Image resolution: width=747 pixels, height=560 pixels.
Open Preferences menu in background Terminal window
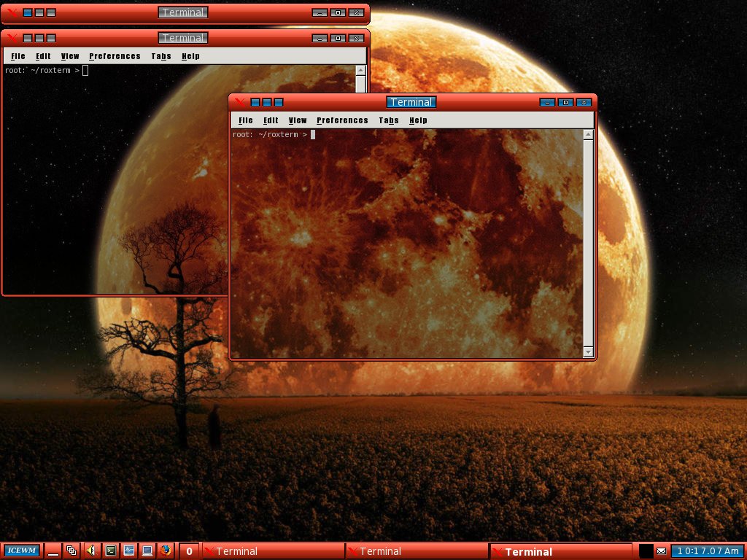click(115, 56)
